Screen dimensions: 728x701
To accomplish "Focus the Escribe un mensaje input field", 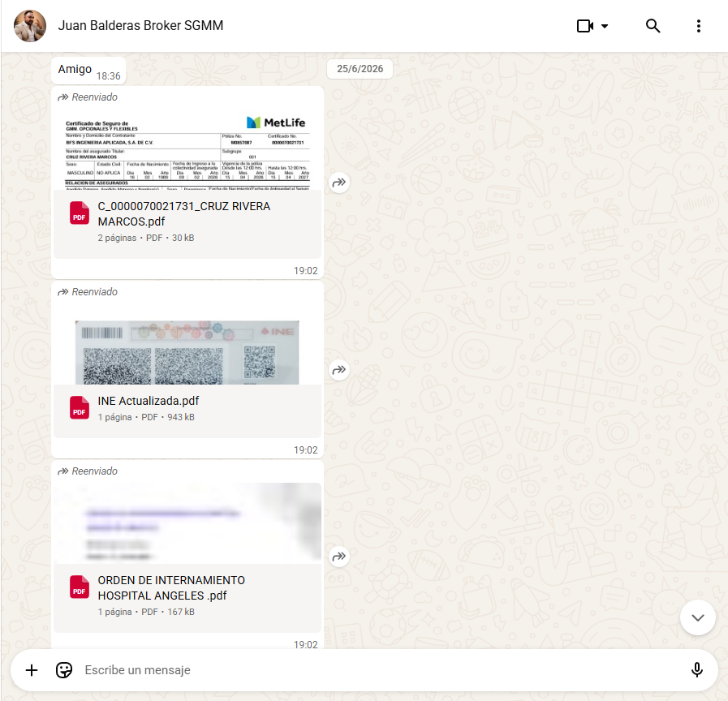I will [381, 670].
